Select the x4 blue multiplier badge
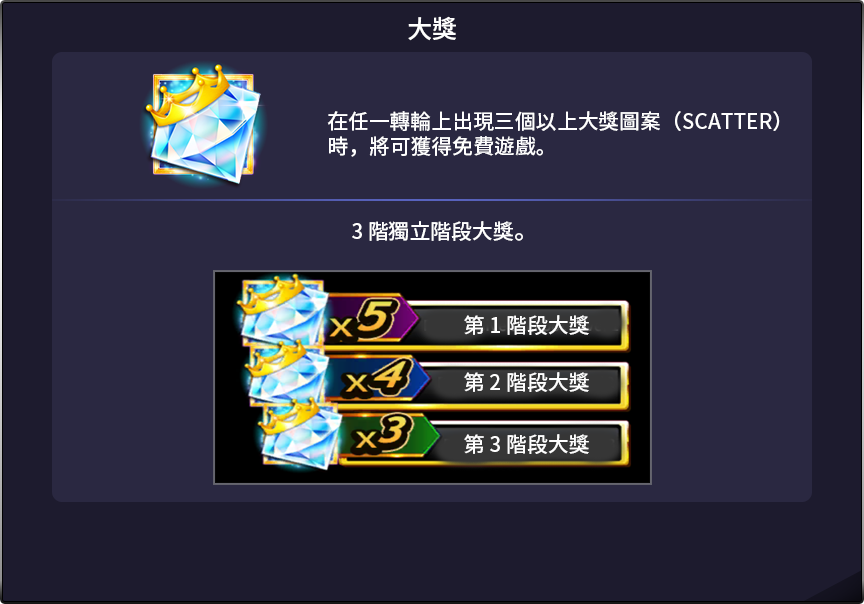The height and width of the screenshot is (604, 864). [377, 379]
